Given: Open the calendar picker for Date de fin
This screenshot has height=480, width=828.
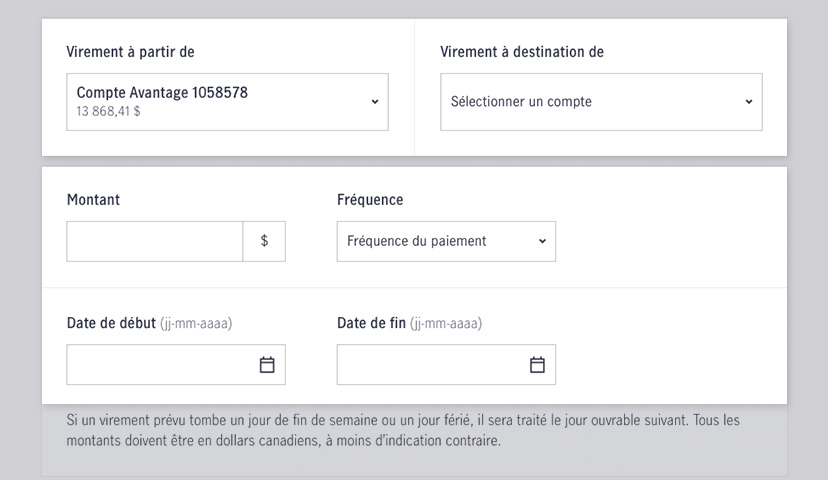Looking at the screenshot, I should 537,365.
